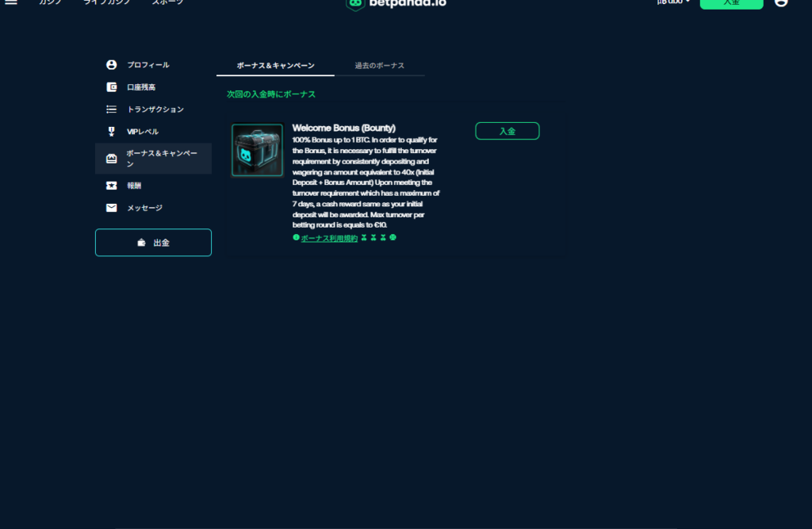
Task: Click the info icon before ボーナス利用規約
Action: click(x=296, y=237)
